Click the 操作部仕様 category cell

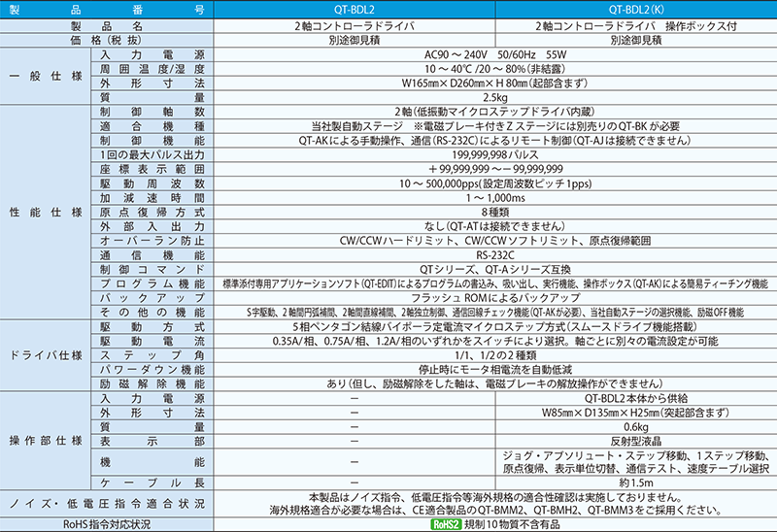[45, 441]
